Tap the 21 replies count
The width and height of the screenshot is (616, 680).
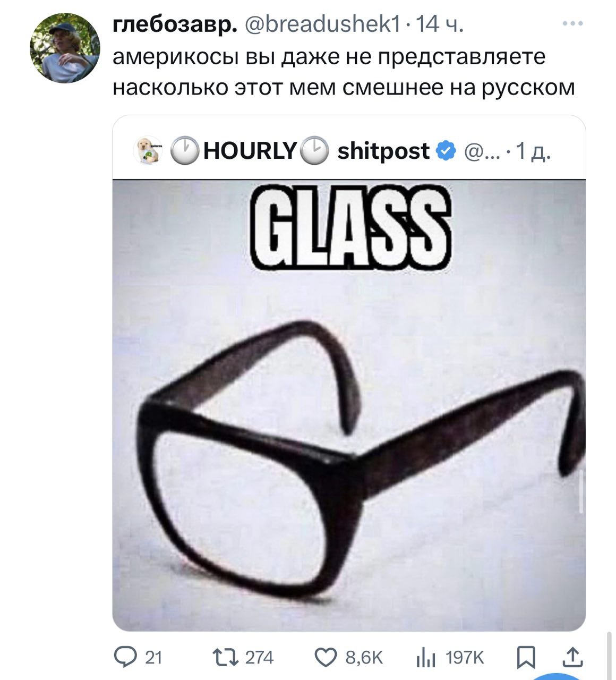pos(152,658)
